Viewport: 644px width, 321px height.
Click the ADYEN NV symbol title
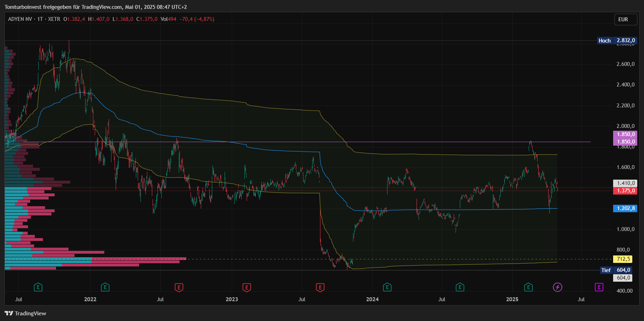(x=20, y=19)
